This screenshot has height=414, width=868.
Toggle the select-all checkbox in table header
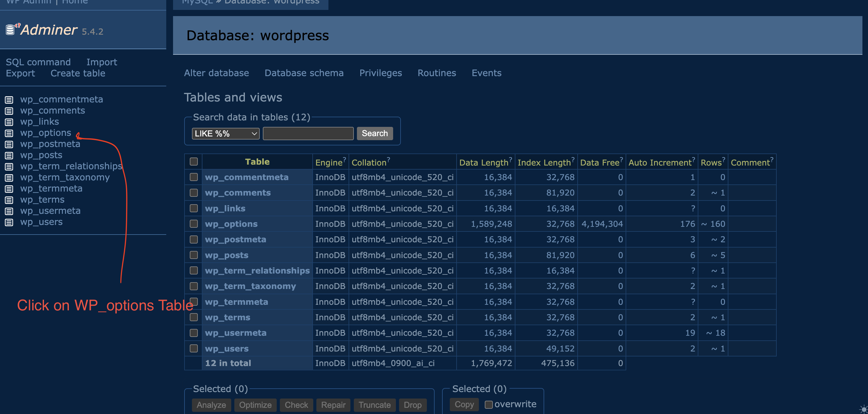tap(194, 162)
